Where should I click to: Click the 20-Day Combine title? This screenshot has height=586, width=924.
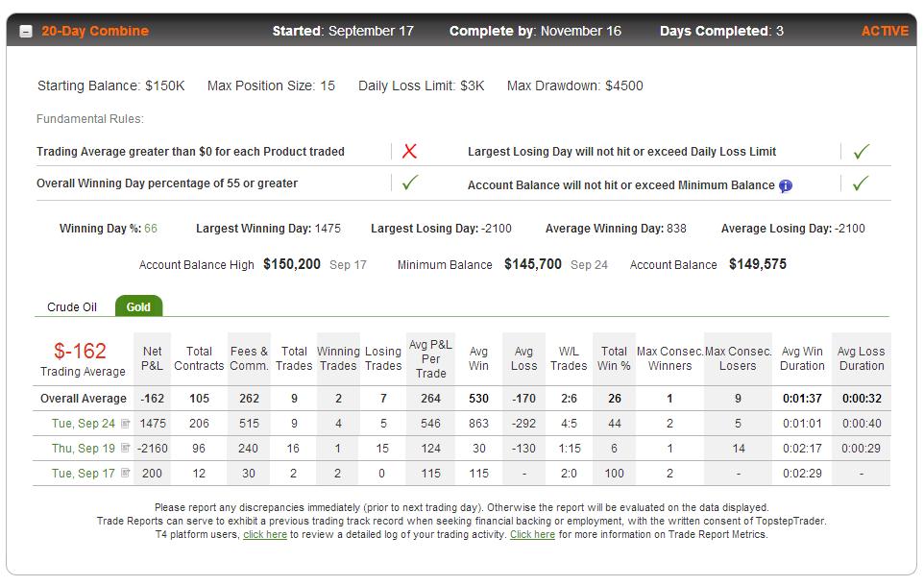95,31
